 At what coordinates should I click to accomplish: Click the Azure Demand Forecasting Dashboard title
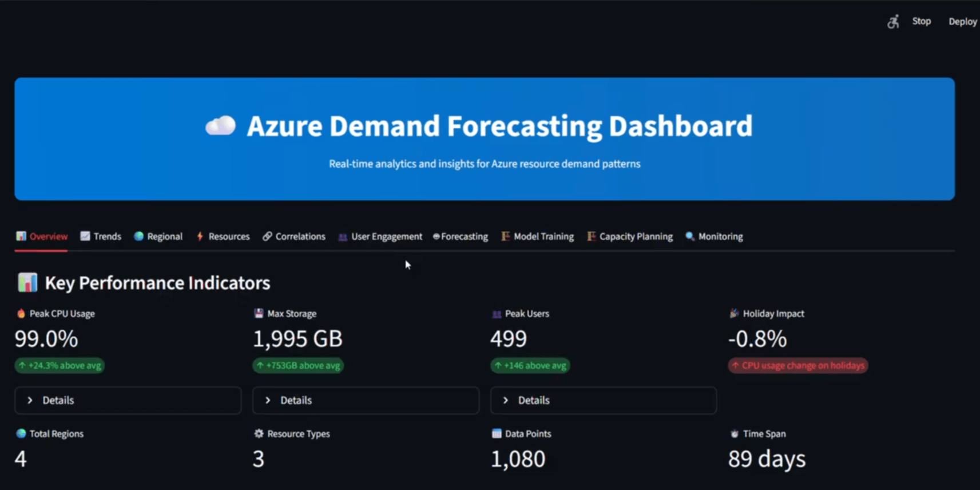point(499,126)
